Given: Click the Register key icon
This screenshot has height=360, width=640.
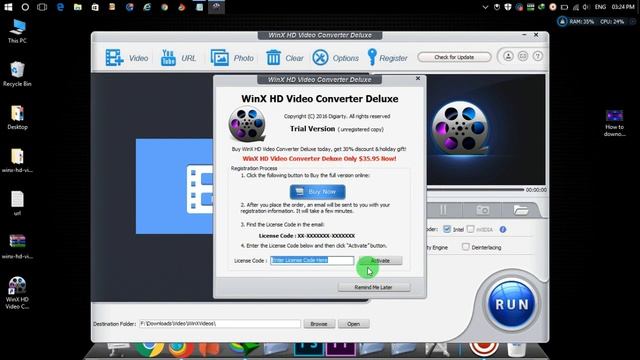Looking at the screenshot, I should (372, 57).
